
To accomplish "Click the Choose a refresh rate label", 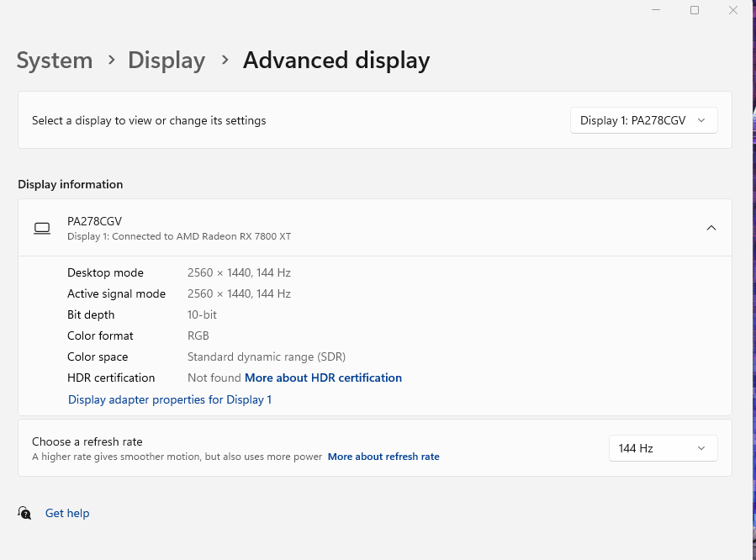I will (87, 441).
